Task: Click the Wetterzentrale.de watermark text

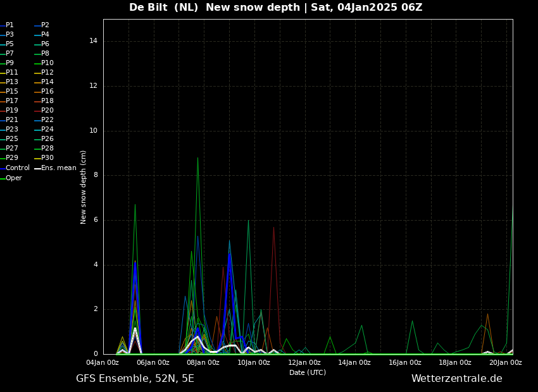Action: pos(456,379)
